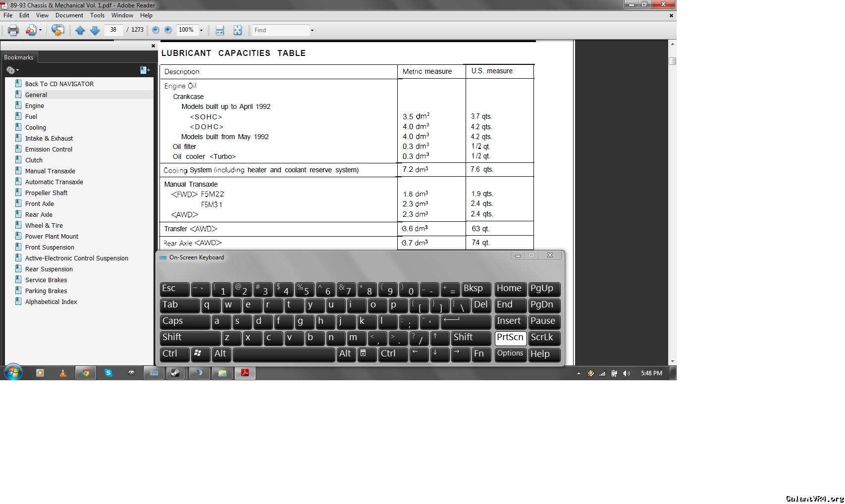This screenshot has width=845, height=504.
Task: Select the Bookmarks panel tab
Action: [x=19, y=57]
